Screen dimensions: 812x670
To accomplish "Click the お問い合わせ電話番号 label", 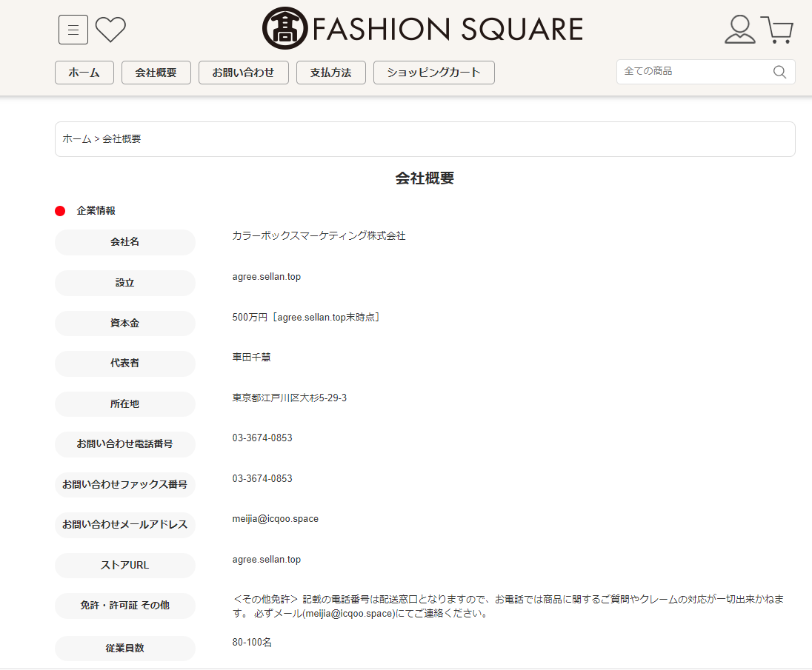I will coord(124,444).
